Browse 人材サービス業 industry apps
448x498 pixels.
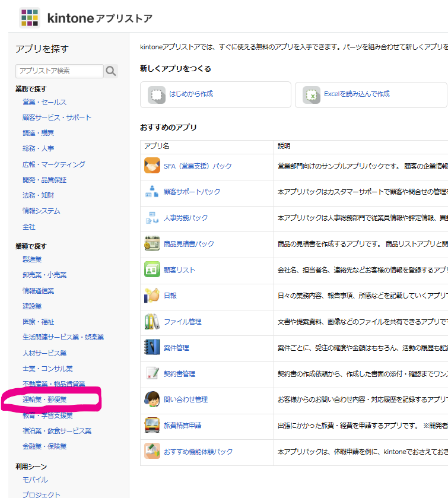(x=45, y=353)
